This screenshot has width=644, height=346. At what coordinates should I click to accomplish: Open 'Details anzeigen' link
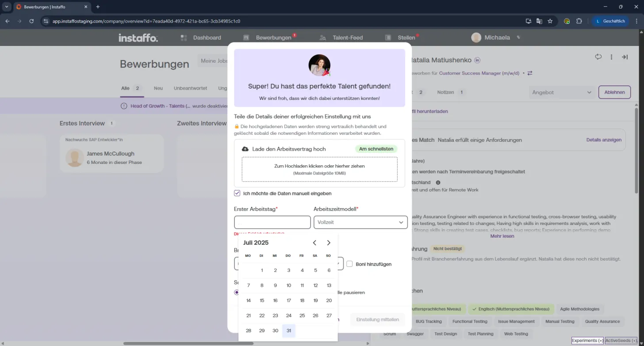point(604,140)
